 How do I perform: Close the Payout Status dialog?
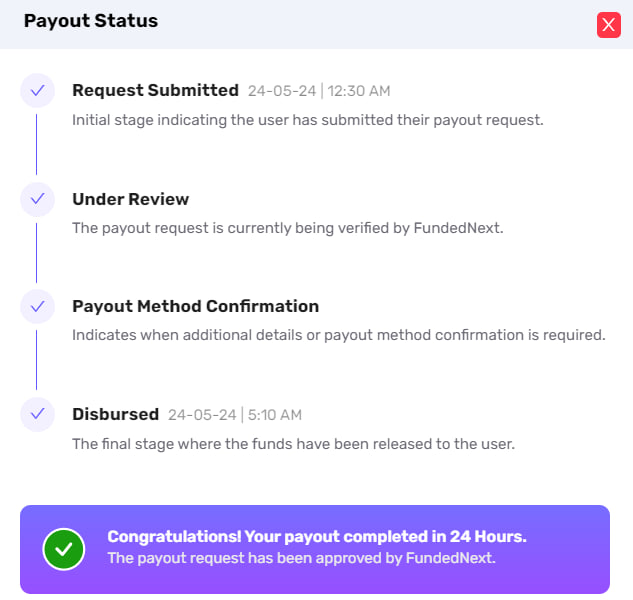[608, 25]
